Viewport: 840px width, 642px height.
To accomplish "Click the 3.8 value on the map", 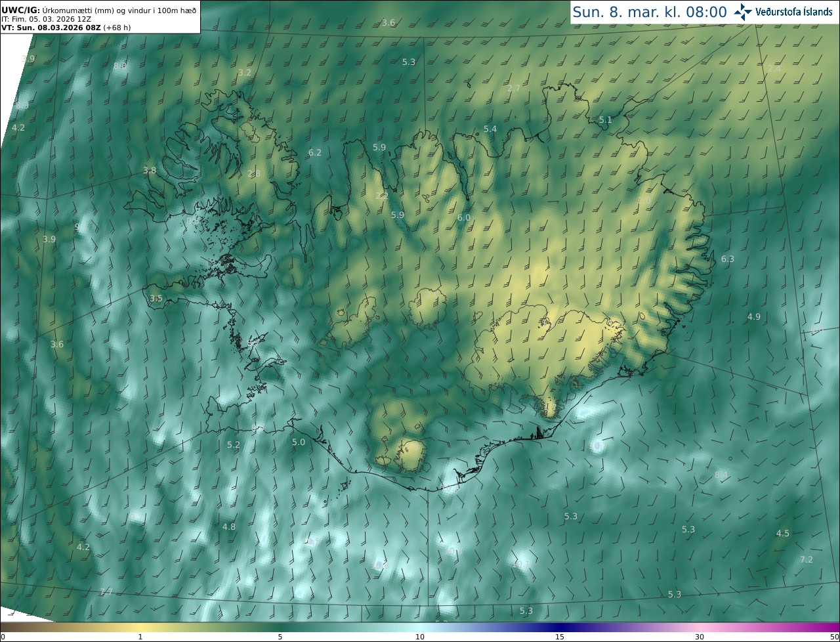I will (150, 171).
